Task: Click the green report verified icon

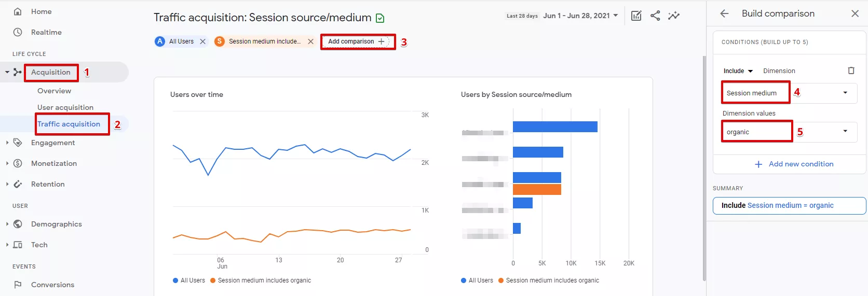Action: [x=380, y=19]
